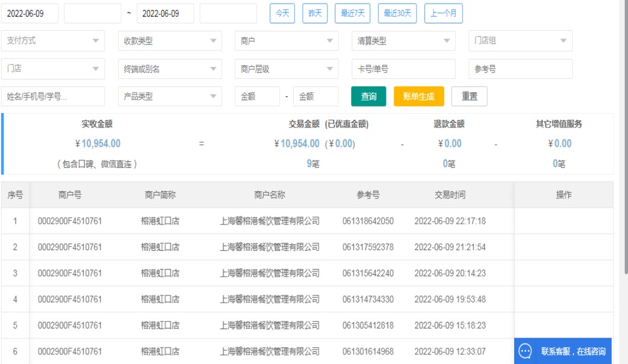Open the 产品类型 dropdown
628x364 pixels.
tap(170, 96)
